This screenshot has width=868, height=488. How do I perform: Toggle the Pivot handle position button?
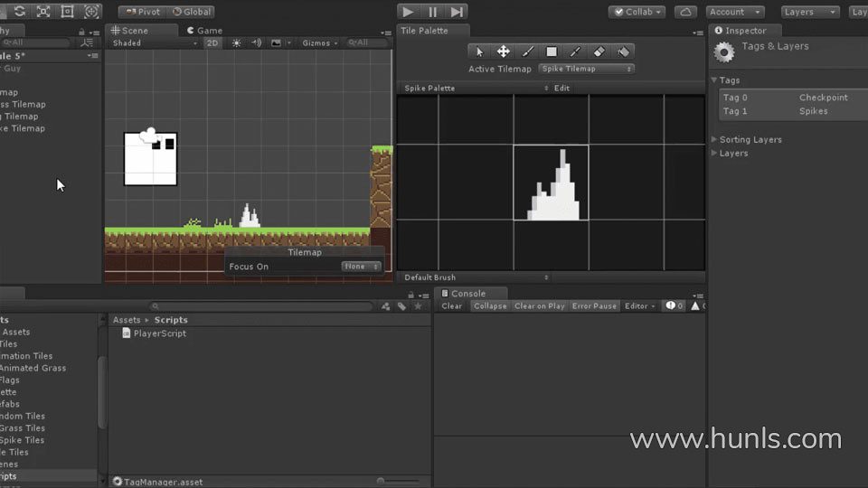coord(142,12)
